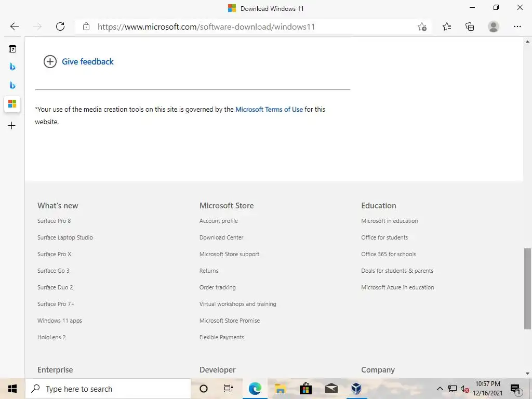532x399 pixels.
Task: Click the scrollbar up arrow
Action: (x=527, y=42)
